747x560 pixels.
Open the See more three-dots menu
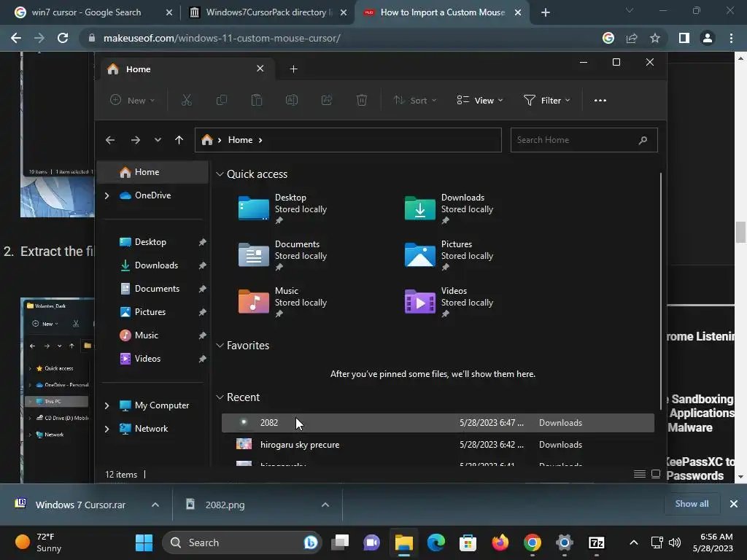point(600,101)
